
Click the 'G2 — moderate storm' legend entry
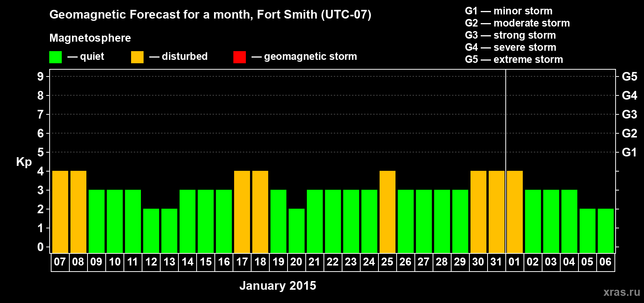click(x=517, y=23)
